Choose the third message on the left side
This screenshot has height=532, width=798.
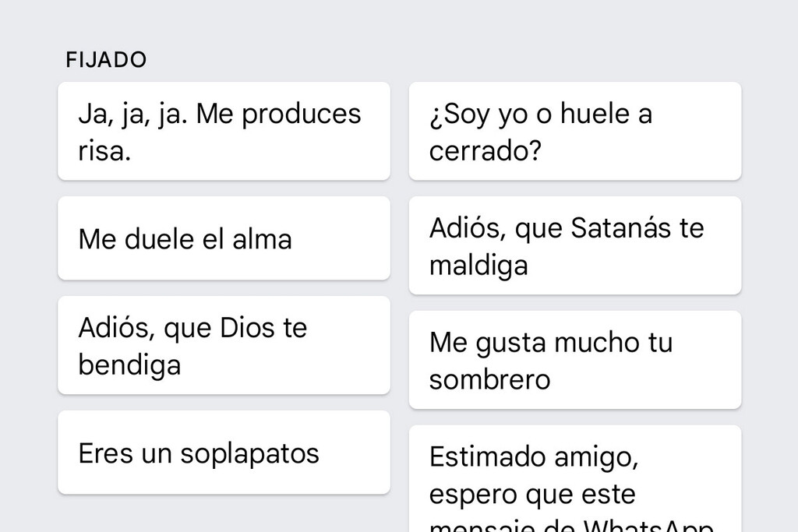[x=223, y=345]
